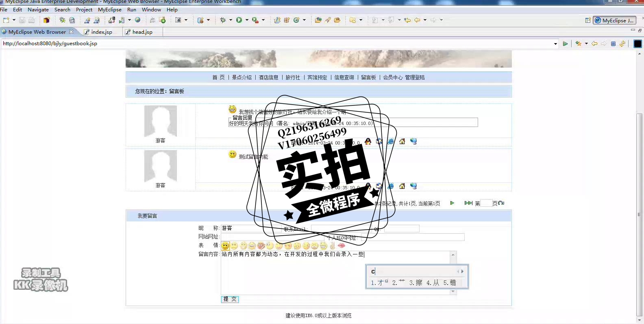
Task: Click the last page double-arrow in pagination
Action: (x=468, y=203)
